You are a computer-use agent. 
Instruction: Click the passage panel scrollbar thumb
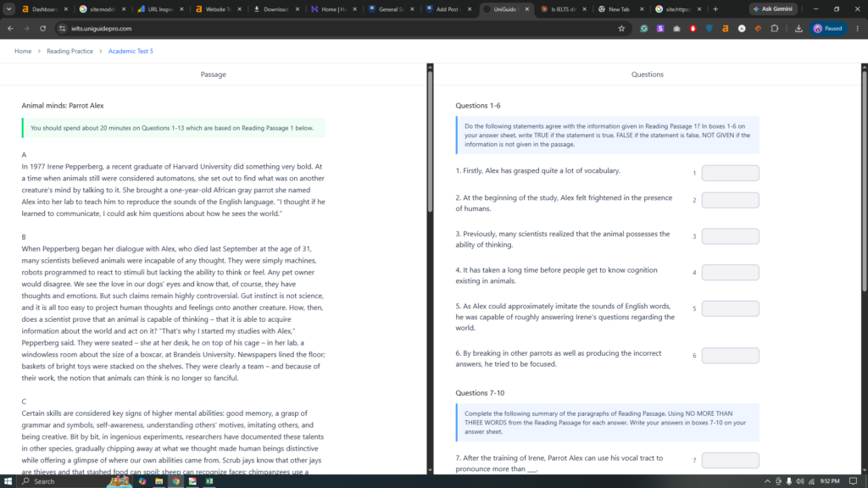tap(430, 141)
